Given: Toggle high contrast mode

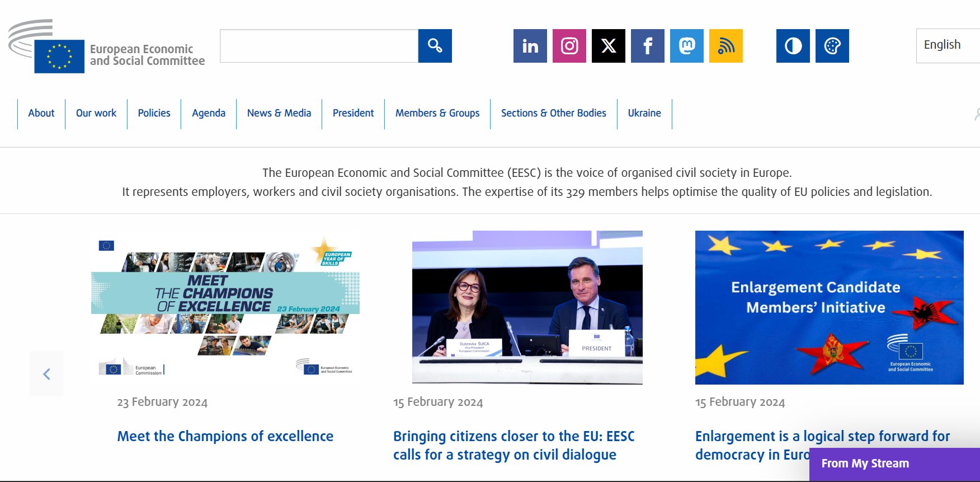Looking at the screenshot, I should point(793,46).
